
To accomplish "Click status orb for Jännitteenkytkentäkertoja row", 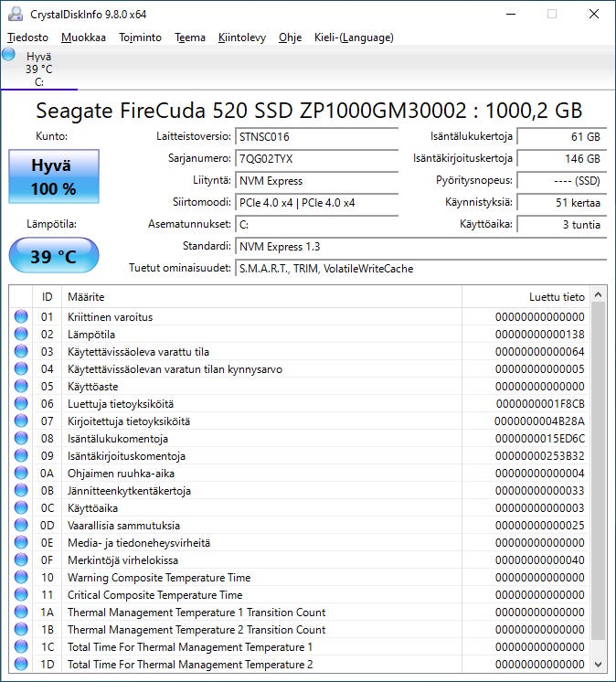I will [21, 490].
